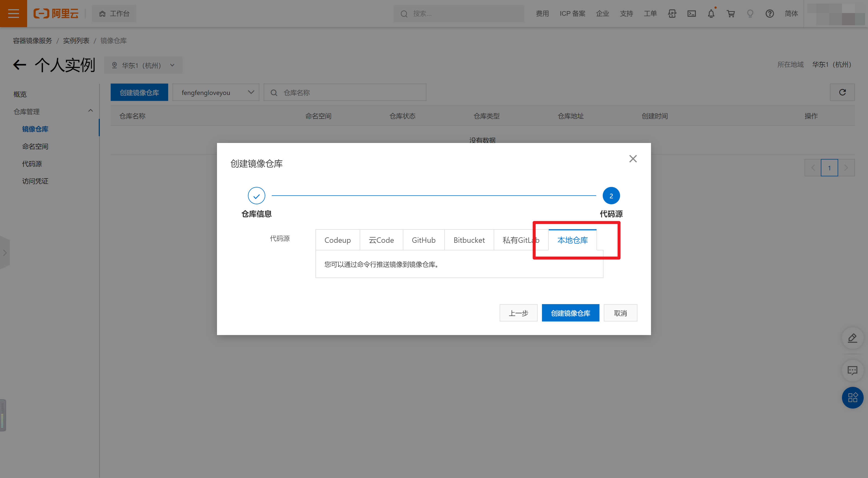Screen dimensions: 868x478
Task: Expand the collapsed left side panel arrow
Action: [5, 253]
